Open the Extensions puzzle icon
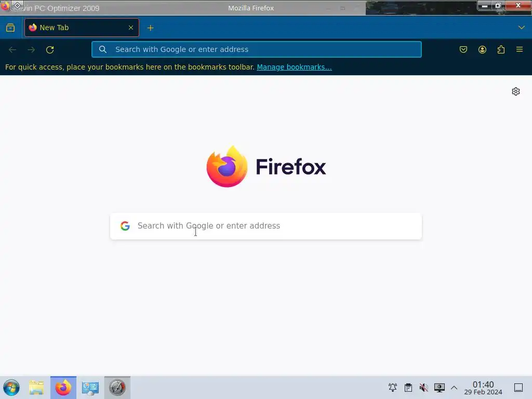The image size is (532, 399). pos(501,49)
